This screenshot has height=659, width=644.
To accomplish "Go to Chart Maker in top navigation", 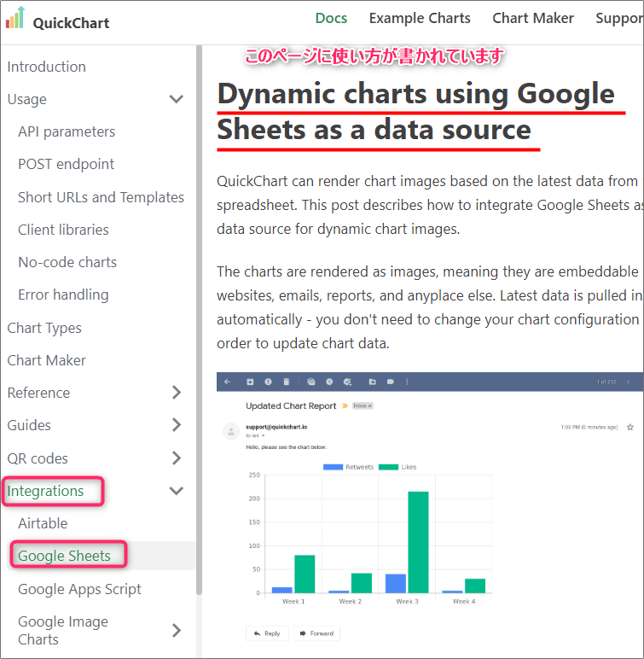I will [x=533, y=18].
